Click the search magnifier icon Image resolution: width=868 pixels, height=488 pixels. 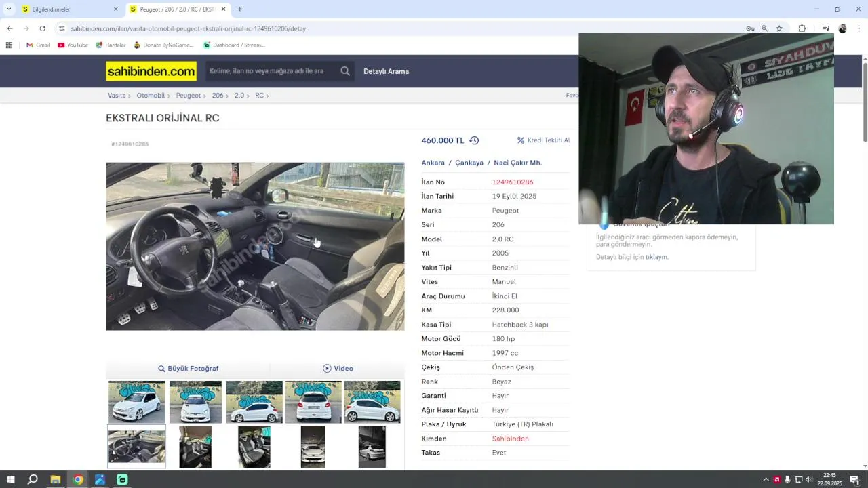345,71
